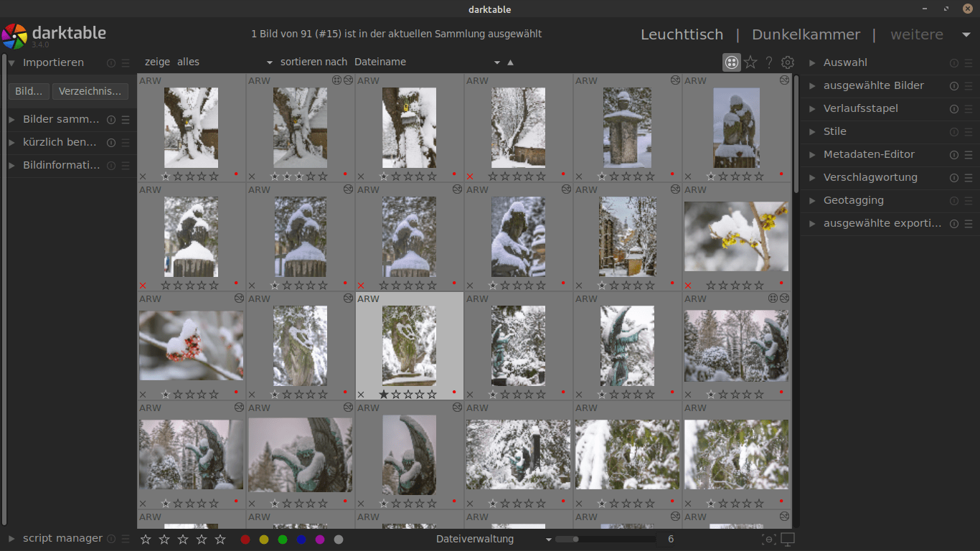Clear color labels with the gray dot
This screenshot has height=551, width=980.
[339, 540]
